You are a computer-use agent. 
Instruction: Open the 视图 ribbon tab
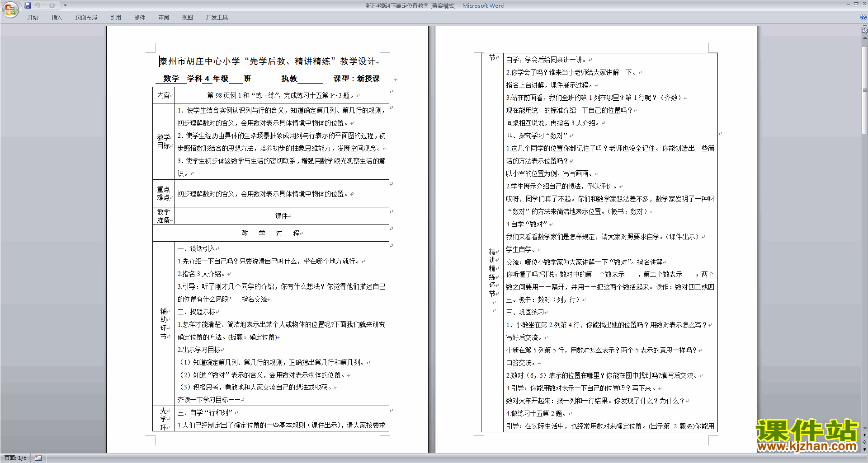[x=187, y=17]
